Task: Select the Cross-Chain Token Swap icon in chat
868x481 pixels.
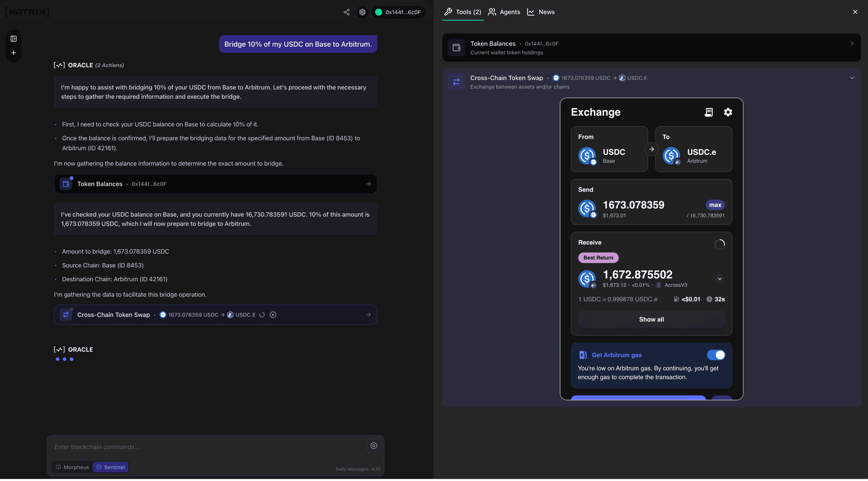Action: pos(66,315)
